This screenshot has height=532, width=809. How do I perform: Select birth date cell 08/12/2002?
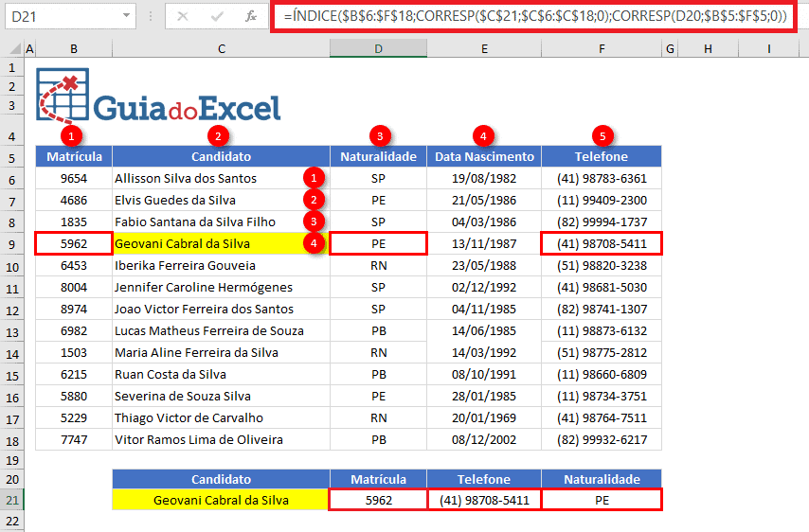pyautogui.click(x=484, y=440)
